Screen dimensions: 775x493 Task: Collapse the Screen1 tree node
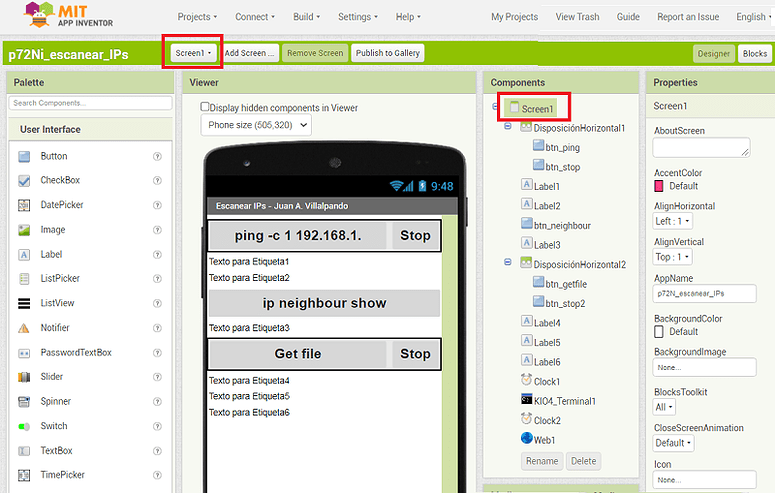pos(496,106)
